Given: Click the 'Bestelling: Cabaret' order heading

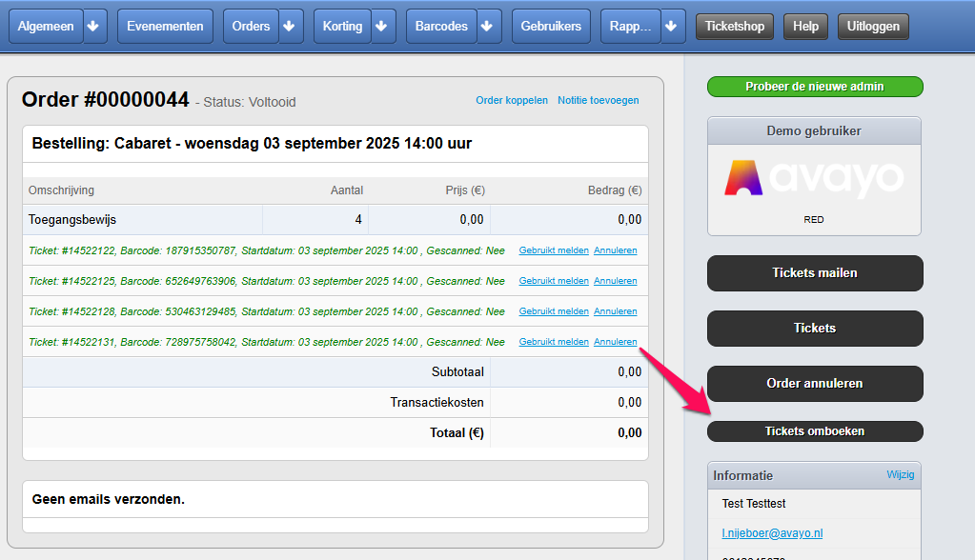Looking at the screenshot, I should 252,144.
